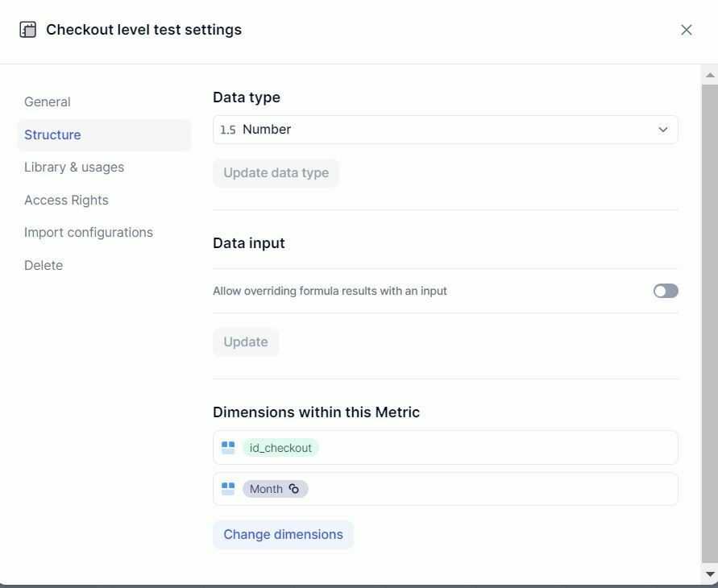718x588 pixels.
Task: Expand the Data type dropdown chevron
Action: tap(662, 130)
